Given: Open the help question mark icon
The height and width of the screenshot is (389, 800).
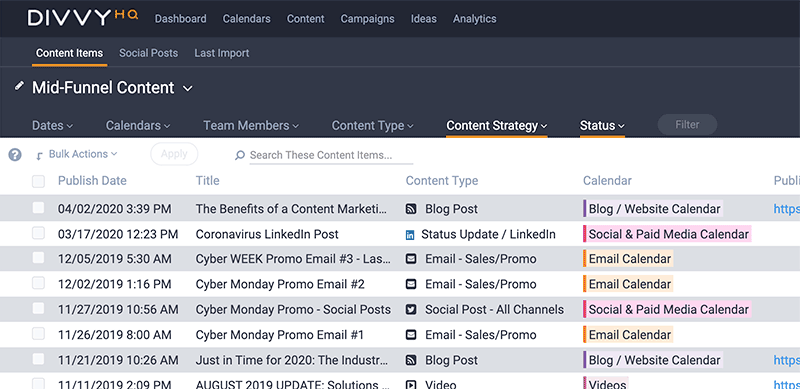Looking at the screenshot, I should point(15,155).
